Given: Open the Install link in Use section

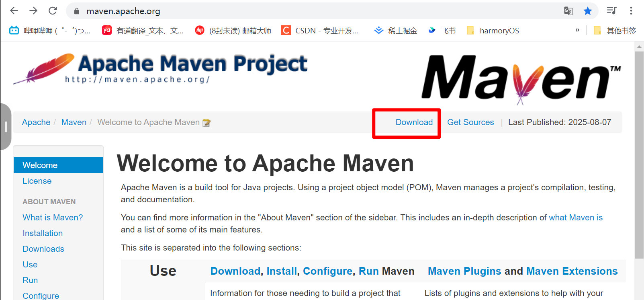Looking at the screenshot, I should [x=282, y=271].
